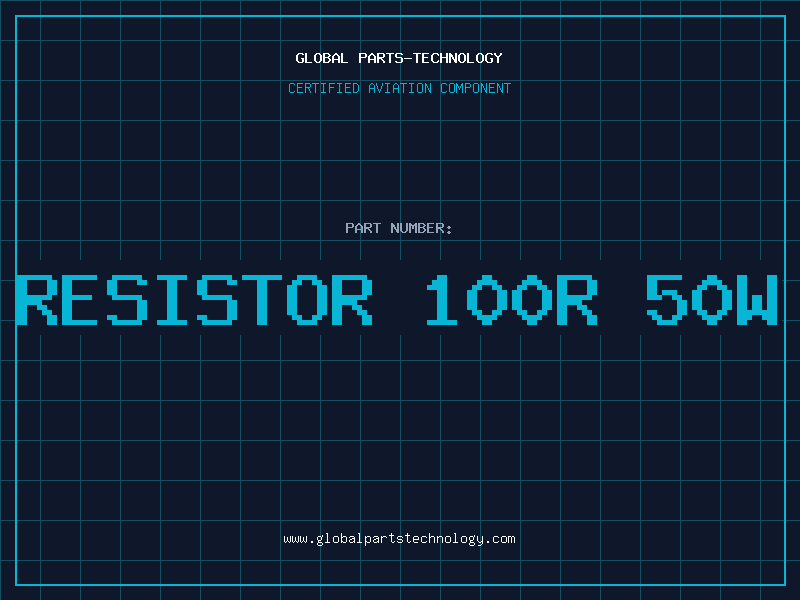800x600 pixels.
Task: Click the 'PART NUMBER:' label
Action: [399, 228]
